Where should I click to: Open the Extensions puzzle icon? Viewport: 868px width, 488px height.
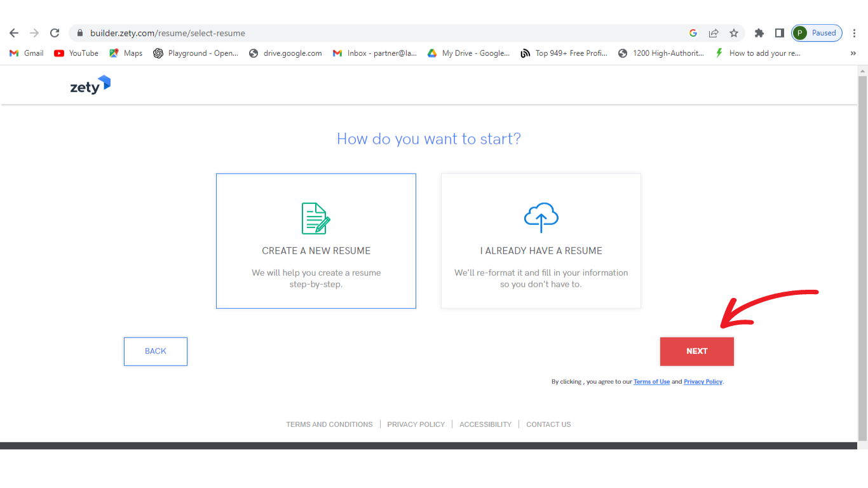759,33
